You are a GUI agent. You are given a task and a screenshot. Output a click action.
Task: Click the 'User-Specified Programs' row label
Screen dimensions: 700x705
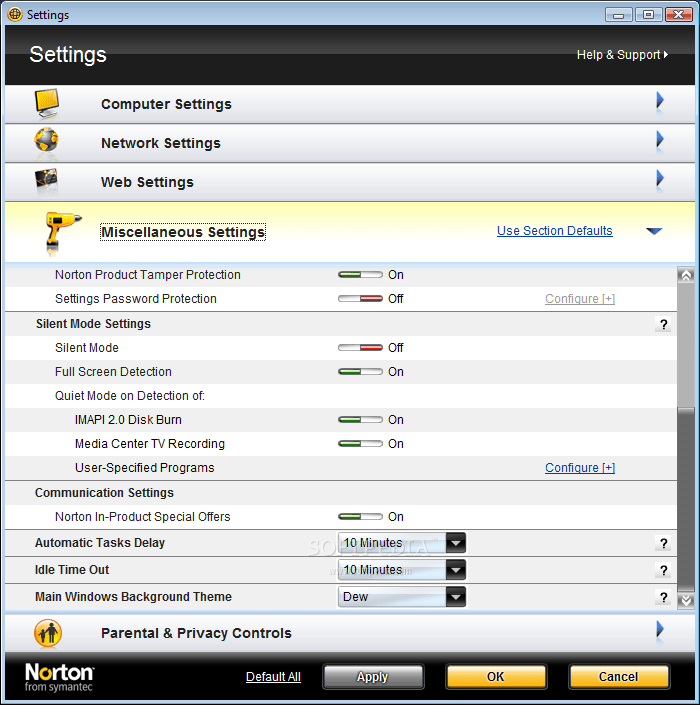145,468
